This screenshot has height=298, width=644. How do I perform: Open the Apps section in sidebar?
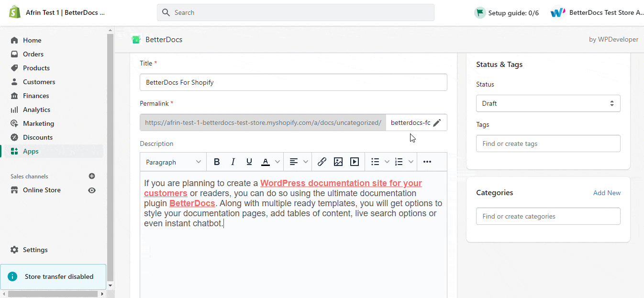30,151
